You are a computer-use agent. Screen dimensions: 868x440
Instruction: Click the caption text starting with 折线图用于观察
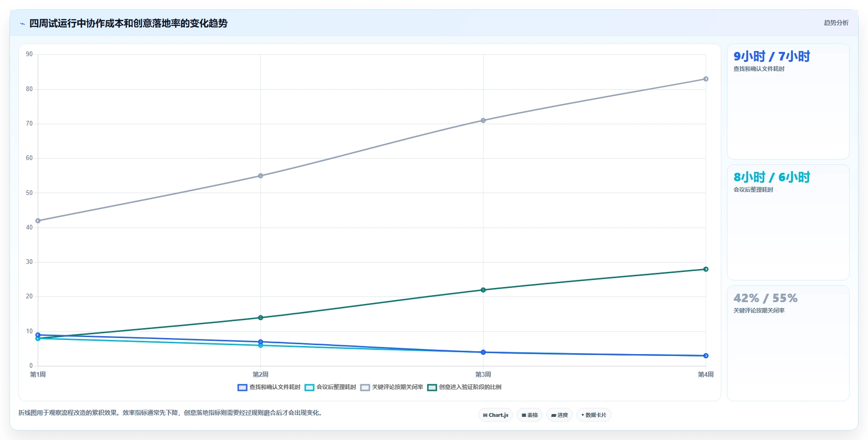[x=171, y=413]
